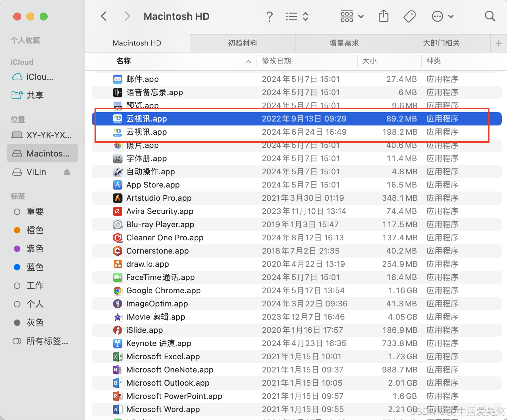Eject the ViLin drive
This screenshot has height=420, width=507.
pos(67,172)
